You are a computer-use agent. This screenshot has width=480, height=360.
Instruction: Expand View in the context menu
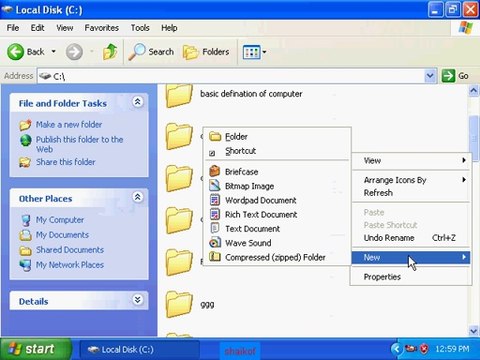[x=411, y=161]
